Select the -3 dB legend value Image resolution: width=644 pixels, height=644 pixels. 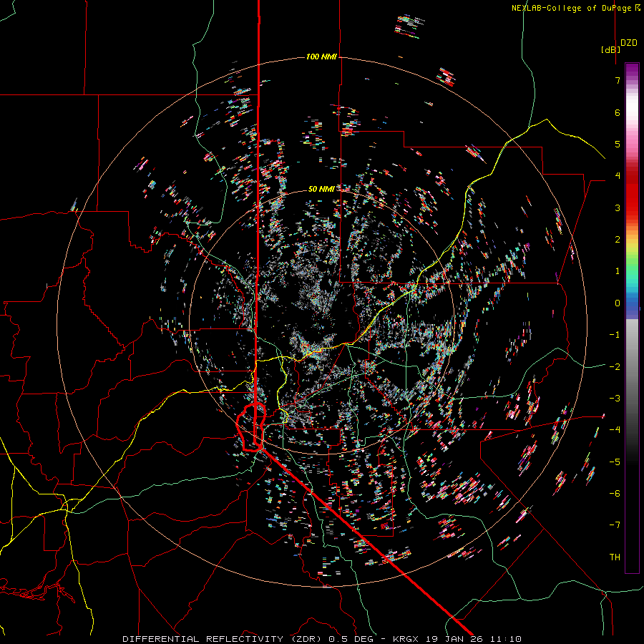[x=615, y=399]
